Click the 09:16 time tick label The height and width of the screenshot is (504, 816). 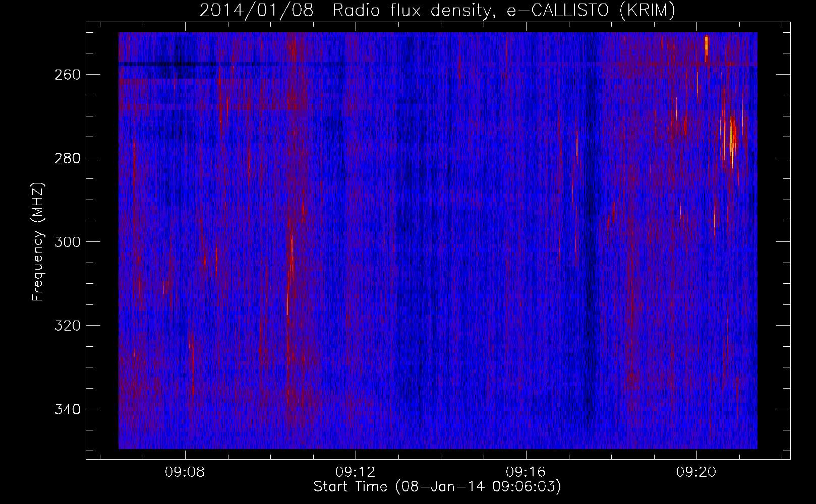pos(527,472)
